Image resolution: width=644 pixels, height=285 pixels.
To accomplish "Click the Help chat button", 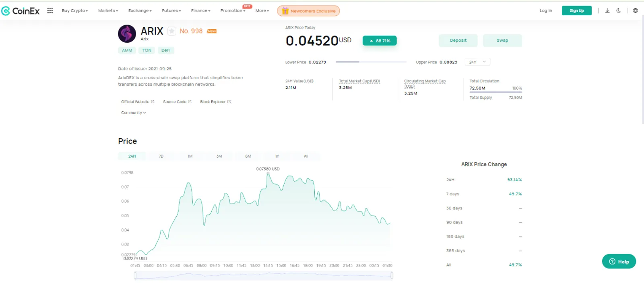I will point(619,261).
